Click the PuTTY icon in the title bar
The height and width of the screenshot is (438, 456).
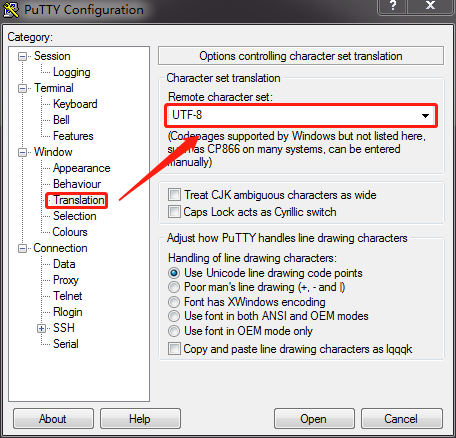11,10
